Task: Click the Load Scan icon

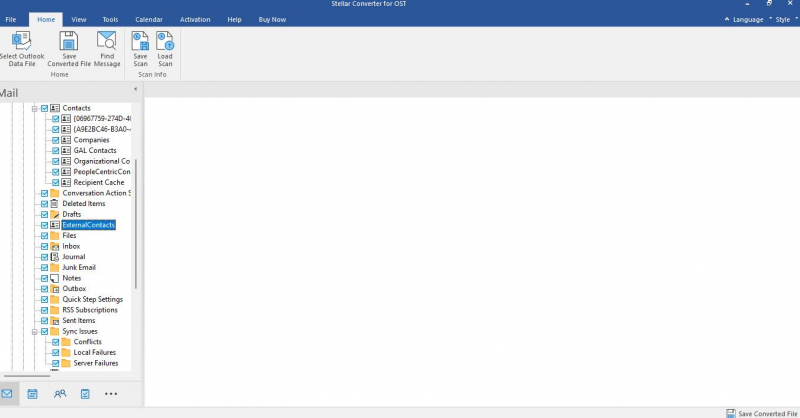Action: (x=165, y=42)
